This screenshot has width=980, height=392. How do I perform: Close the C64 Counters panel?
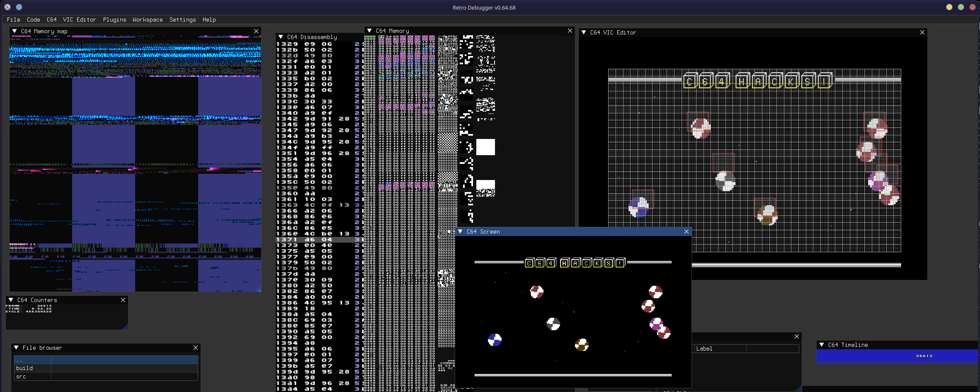pos(123,300)
